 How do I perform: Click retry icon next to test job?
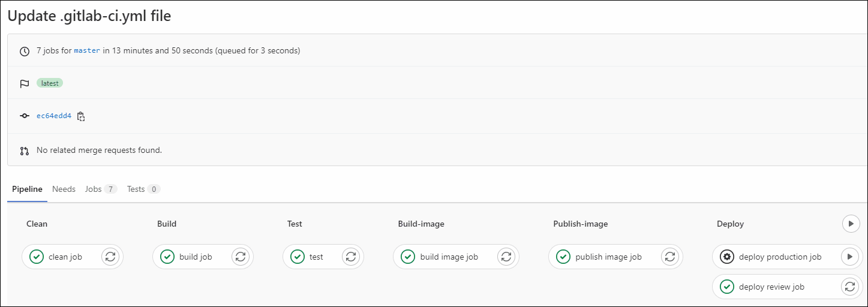click(x=351, y=257)
